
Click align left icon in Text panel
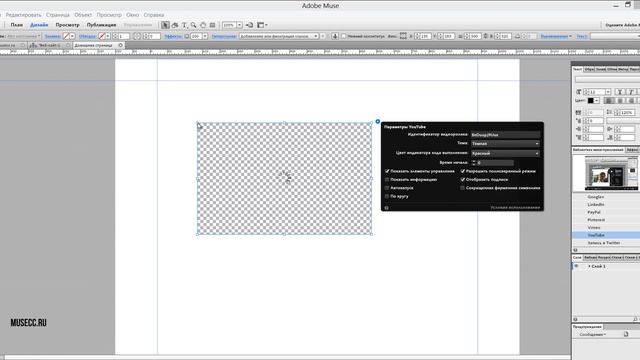tap(609, 100)
